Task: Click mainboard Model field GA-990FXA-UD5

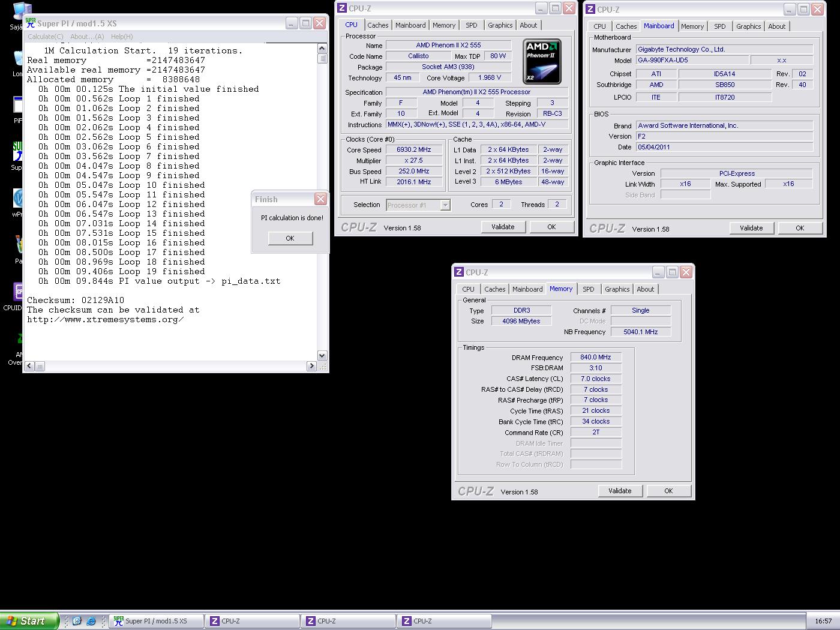Action: coord(692,60)
